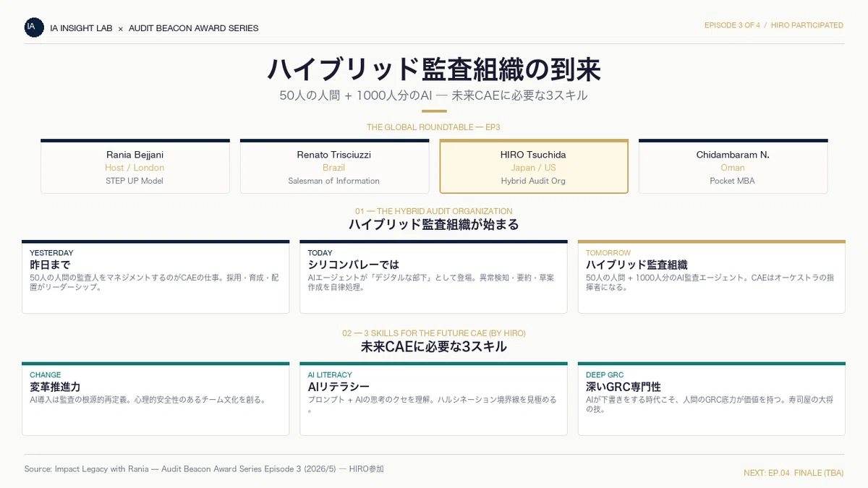Click section heading "未来CAEに必要な3スキル" above skill cards
The height and width of the screenshot is (488, 868).
click(434, 346)
